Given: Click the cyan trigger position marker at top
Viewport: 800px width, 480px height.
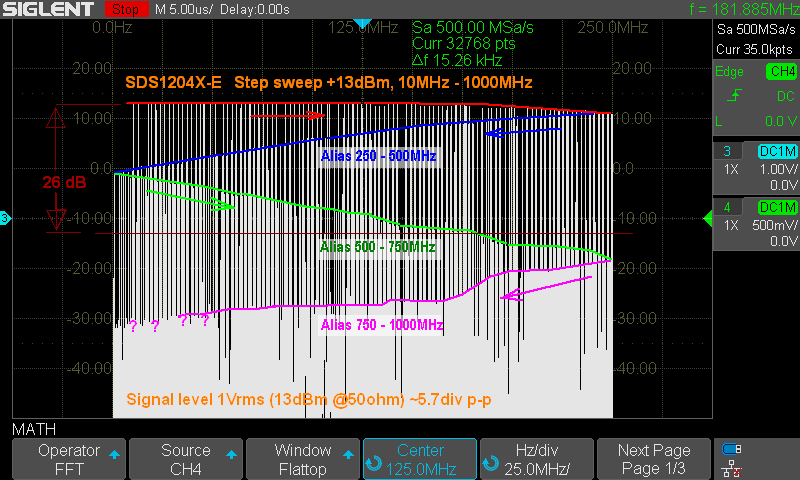Looking at the screenshot, I should click(x=362, y=23).
